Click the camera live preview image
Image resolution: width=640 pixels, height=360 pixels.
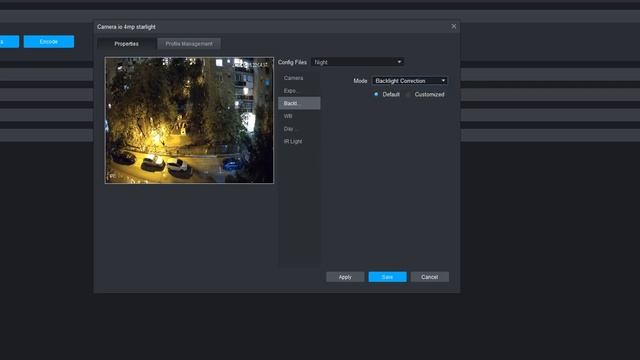189,120
